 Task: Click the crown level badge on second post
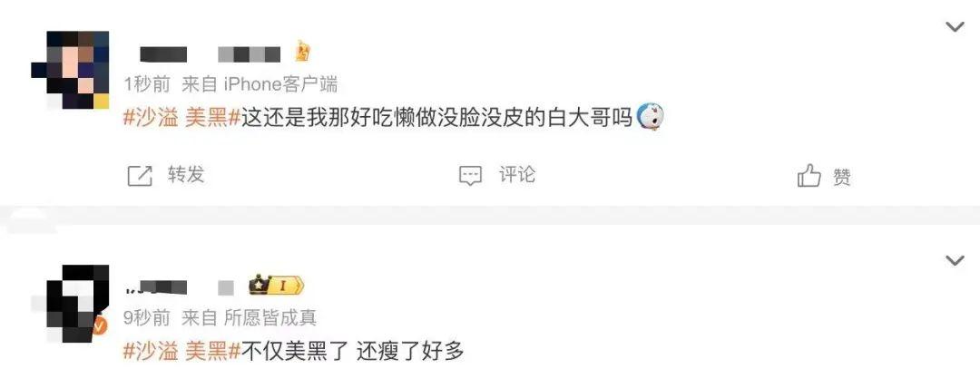(276, 286)
